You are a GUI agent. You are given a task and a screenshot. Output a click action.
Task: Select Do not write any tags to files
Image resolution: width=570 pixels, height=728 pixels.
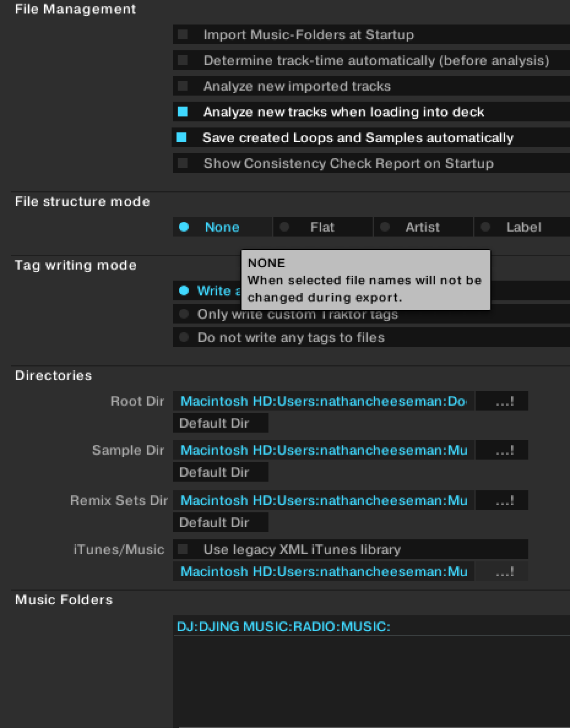184,338
